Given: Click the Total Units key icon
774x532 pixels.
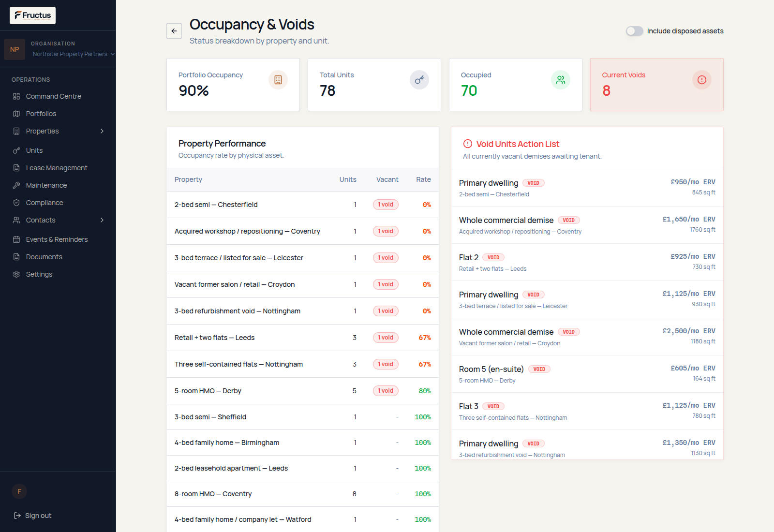Looking at the screenshot, I should [419, 80].
